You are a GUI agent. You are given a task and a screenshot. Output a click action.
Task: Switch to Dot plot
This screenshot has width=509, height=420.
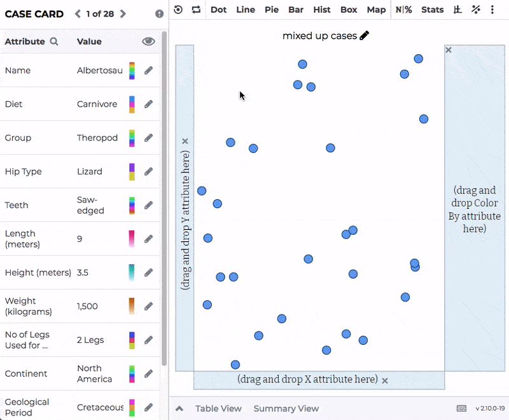click(x=218, y=10)
